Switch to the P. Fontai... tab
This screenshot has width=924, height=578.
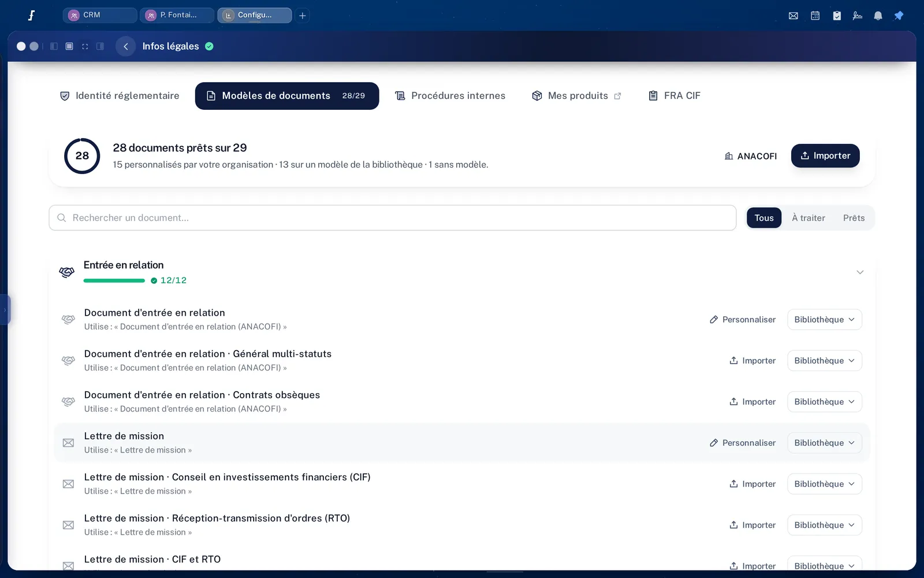click(x=177, y=15)
